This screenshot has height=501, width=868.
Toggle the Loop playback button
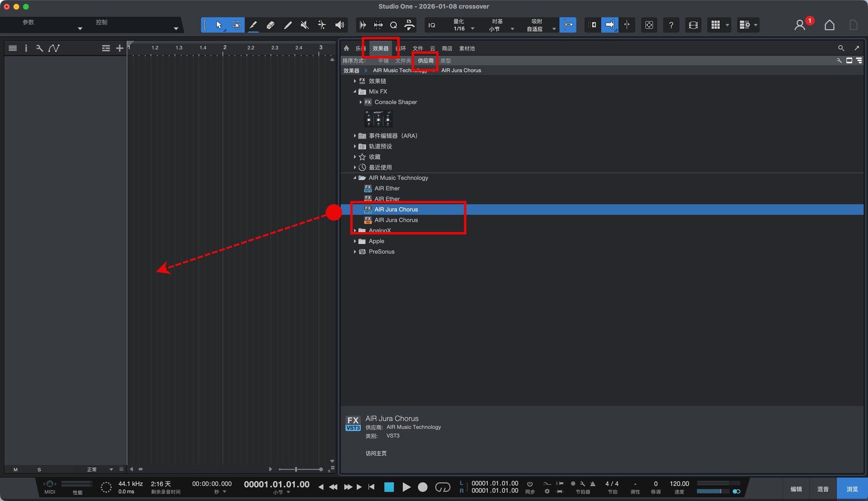click(x=443, y=487)
